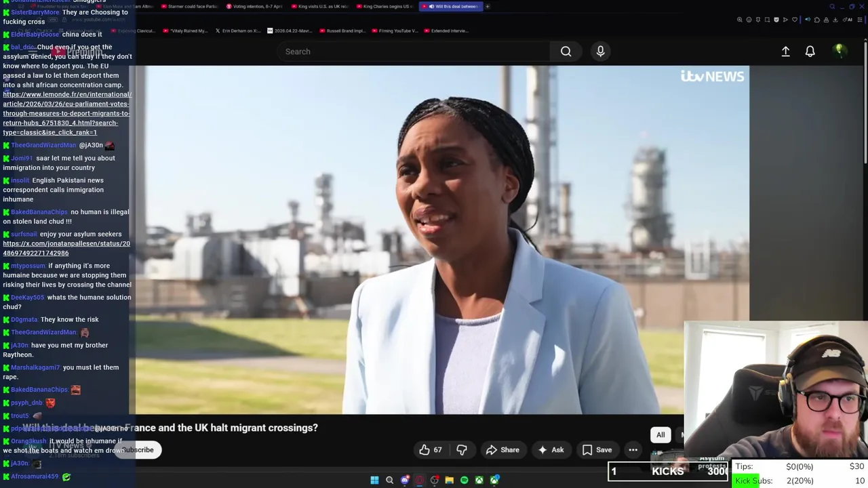This screenshot has width=868, height=488.
Task: Open the Share dialog for the video
Action: pos(502,450)
